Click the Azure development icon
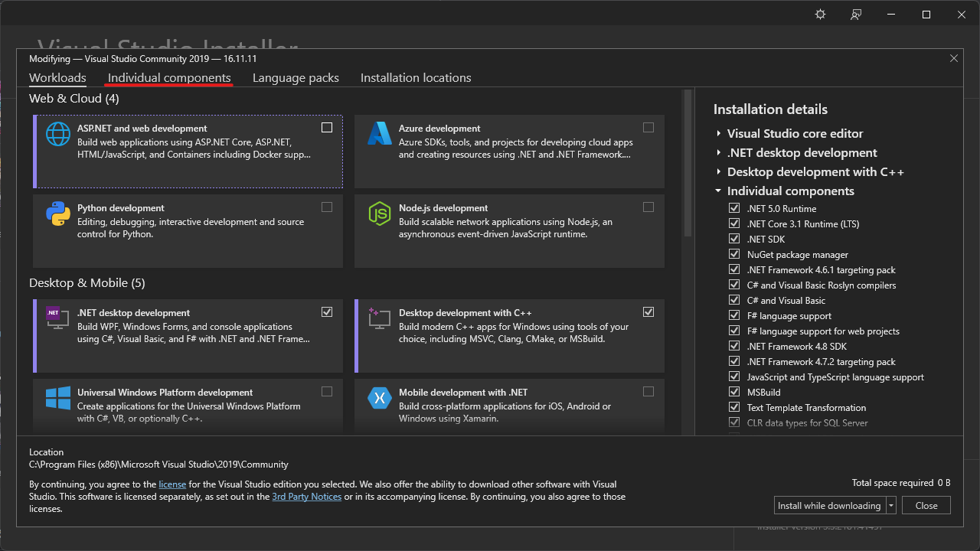 coord(379,133)
